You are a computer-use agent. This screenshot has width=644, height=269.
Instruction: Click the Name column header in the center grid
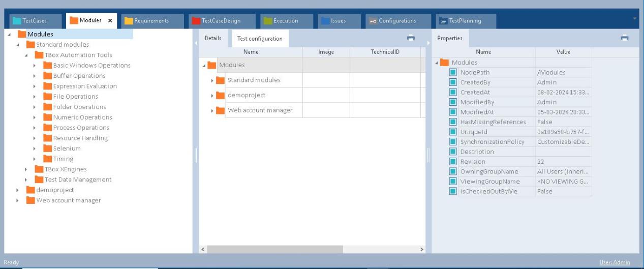coord(251,52)
